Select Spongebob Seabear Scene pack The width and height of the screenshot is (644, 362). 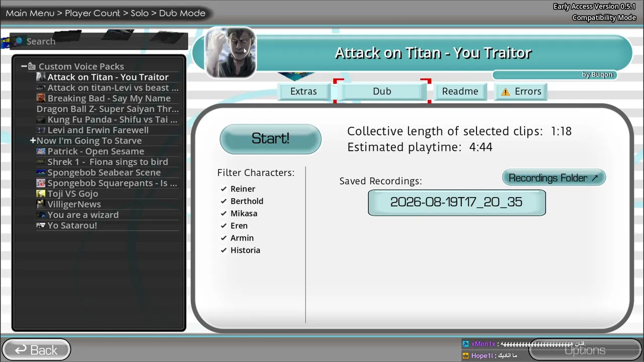click(108, 172)
